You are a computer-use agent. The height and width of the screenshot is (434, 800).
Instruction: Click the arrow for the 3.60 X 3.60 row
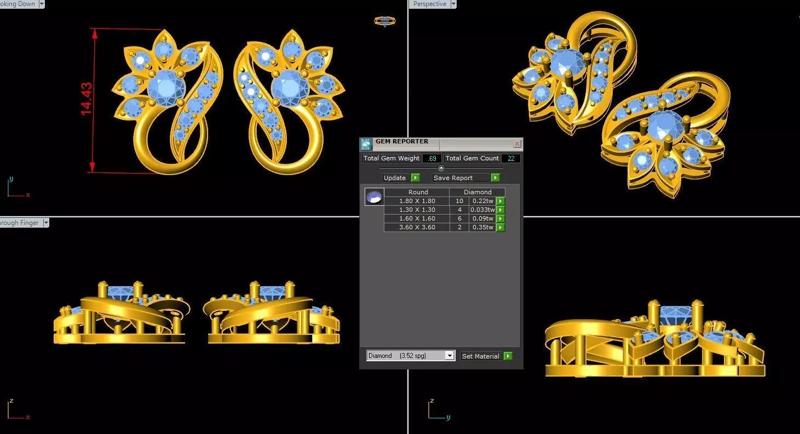[x=501, y=227]
